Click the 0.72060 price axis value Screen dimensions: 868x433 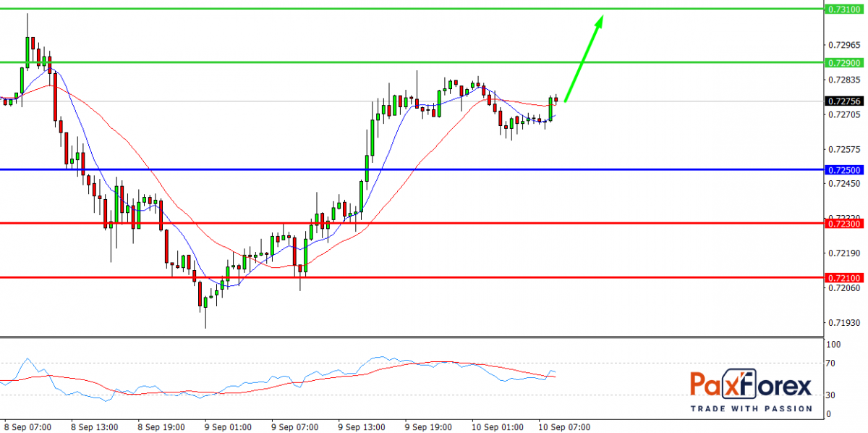[845, 288]
